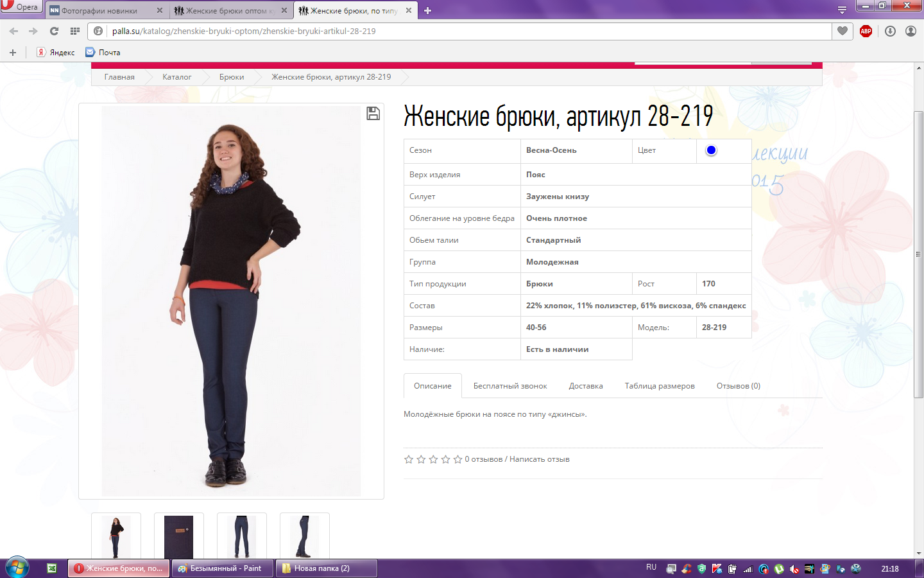Open the Speed Dial grid

75,31
